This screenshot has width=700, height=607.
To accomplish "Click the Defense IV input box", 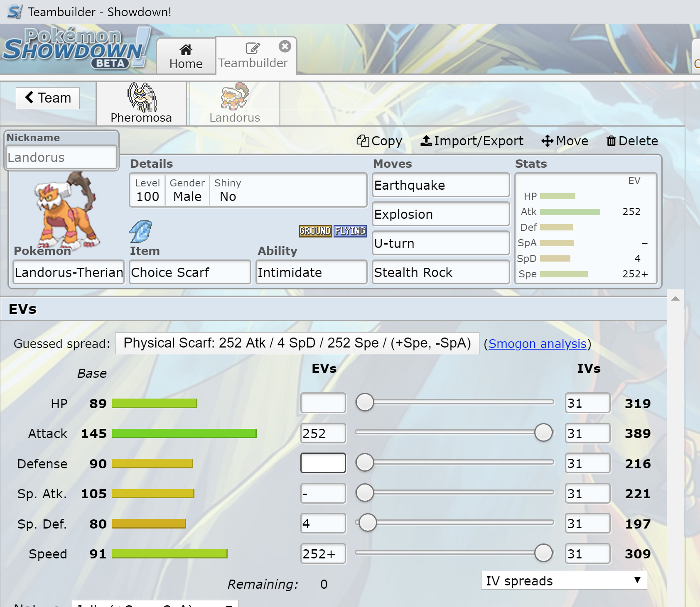I will point(588,463).
